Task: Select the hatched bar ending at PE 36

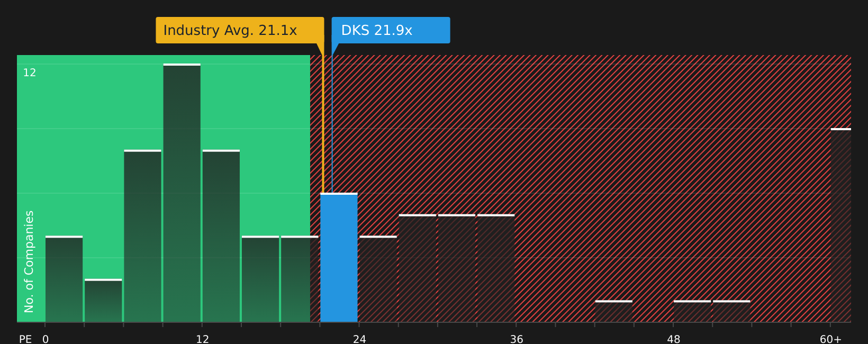Action: 496,268
